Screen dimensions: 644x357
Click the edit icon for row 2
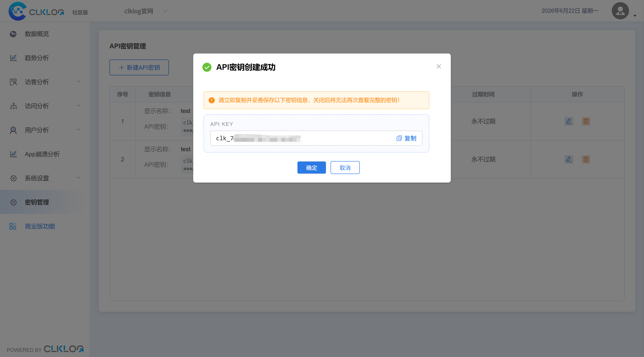(569, 159)
